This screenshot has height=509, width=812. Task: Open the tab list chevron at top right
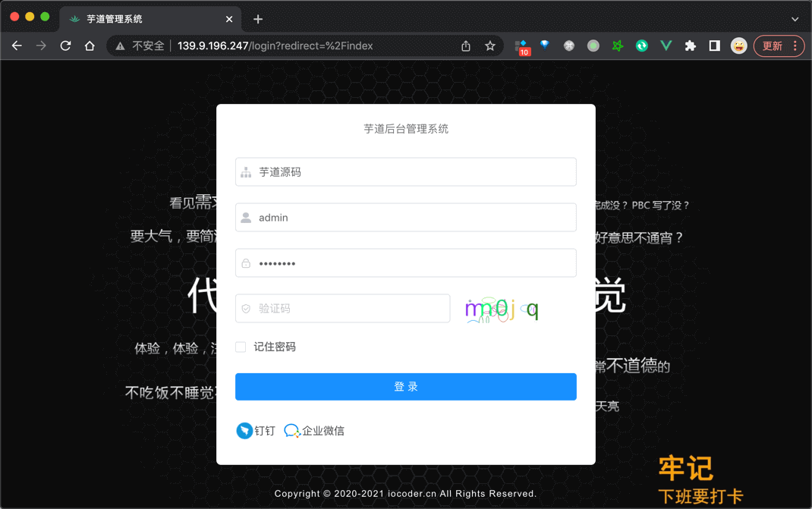pyautogui.click(x=795, y=18)
